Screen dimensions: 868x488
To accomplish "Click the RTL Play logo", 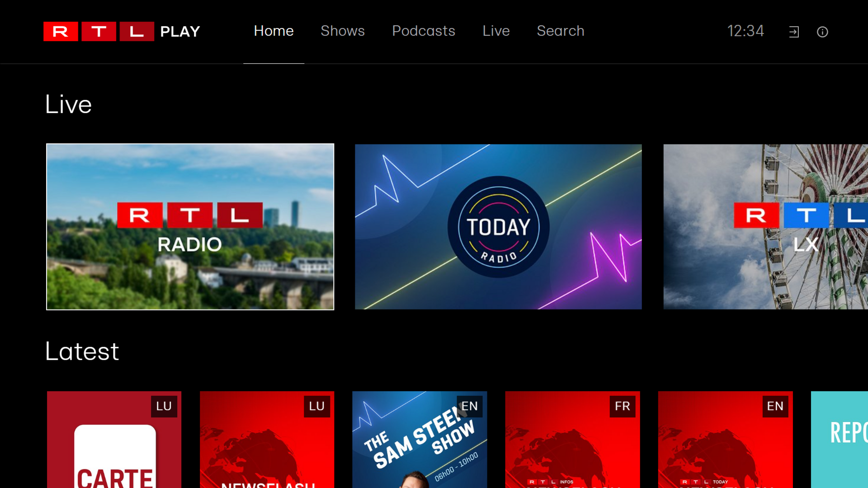I will [122, 32].
